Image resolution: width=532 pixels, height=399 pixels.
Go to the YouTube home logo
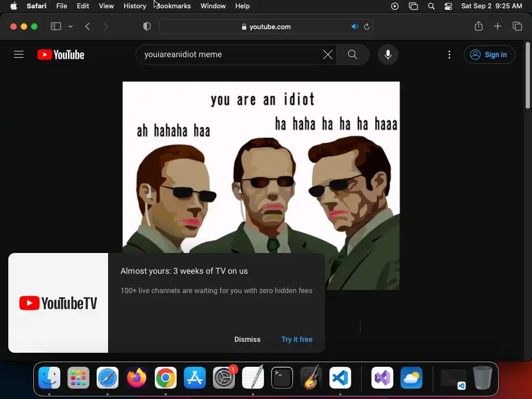61,55
